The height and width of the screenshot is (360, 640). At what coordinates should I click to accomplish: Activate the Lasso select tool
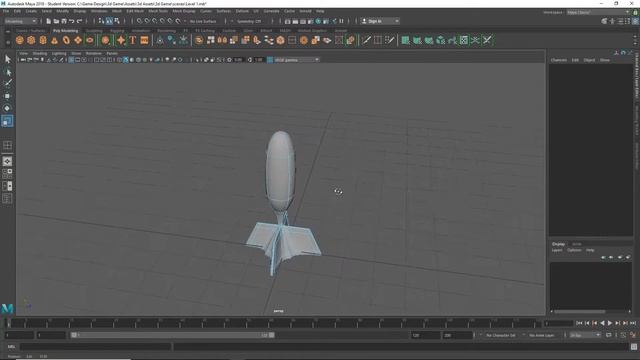tap(7, 72)
